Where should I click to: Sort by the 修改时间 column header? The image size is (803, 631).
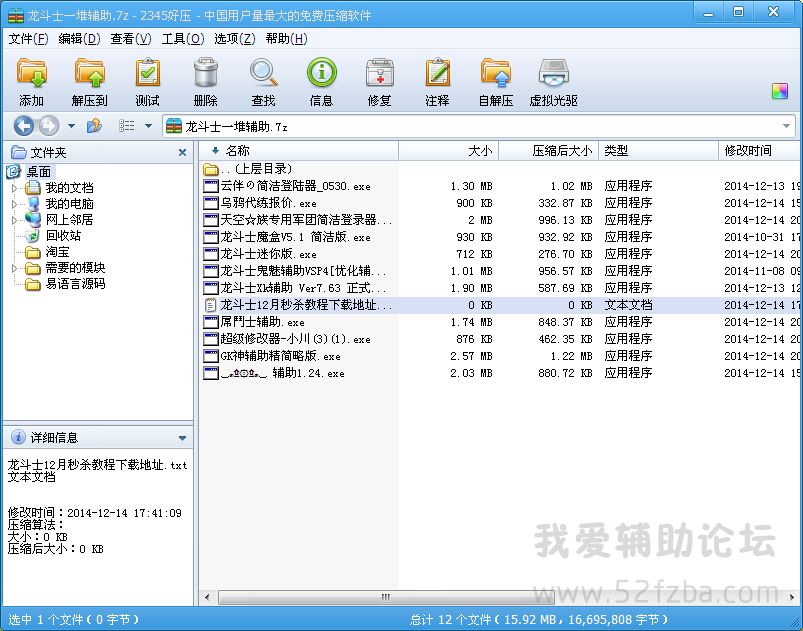pos(760,151)
